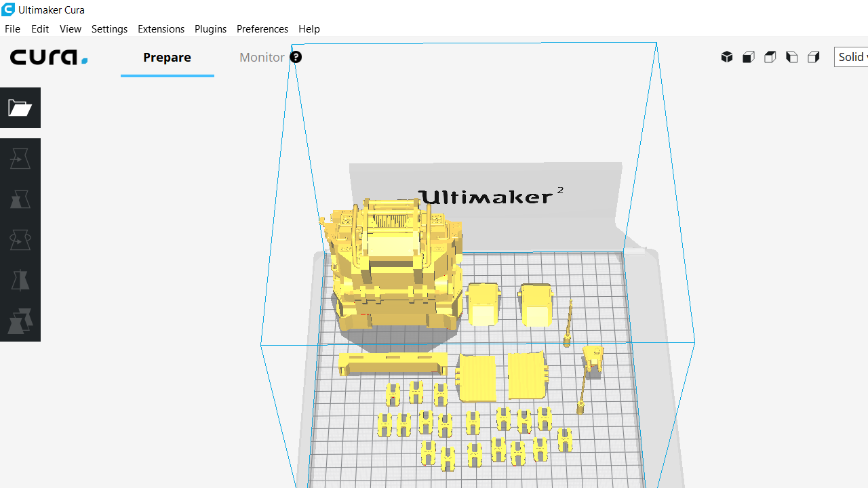
Task: Select the Move tool in sidebar
Action: point(20,159)
